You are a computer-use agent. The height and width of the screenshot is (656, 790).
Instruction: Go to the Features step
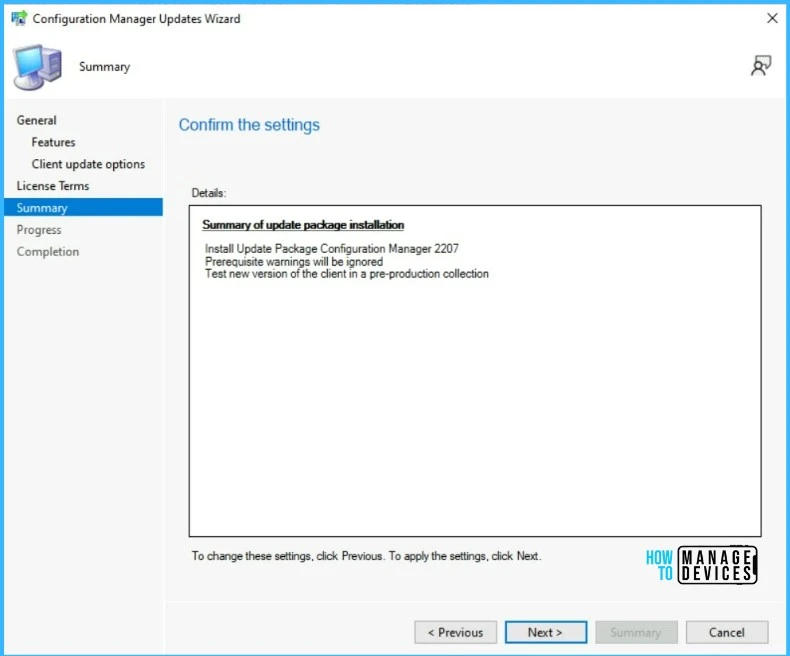click(x=53, y=142)
